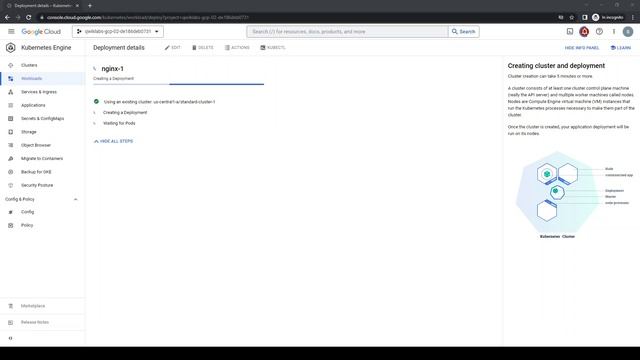
Task: Click the green check status icon
Action: pos(96,102)
